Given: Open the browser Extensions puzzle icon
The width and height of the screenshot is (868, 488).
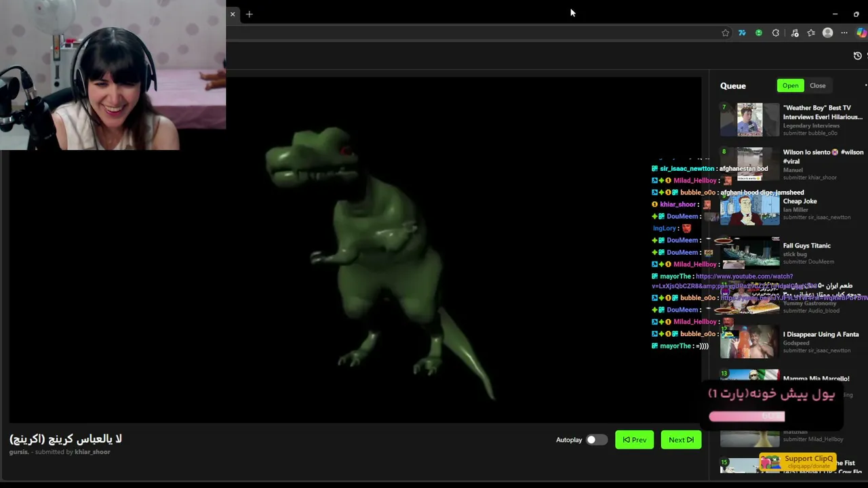Looking at the screenshot, I should pyautogui.click(x=776, y=33).
